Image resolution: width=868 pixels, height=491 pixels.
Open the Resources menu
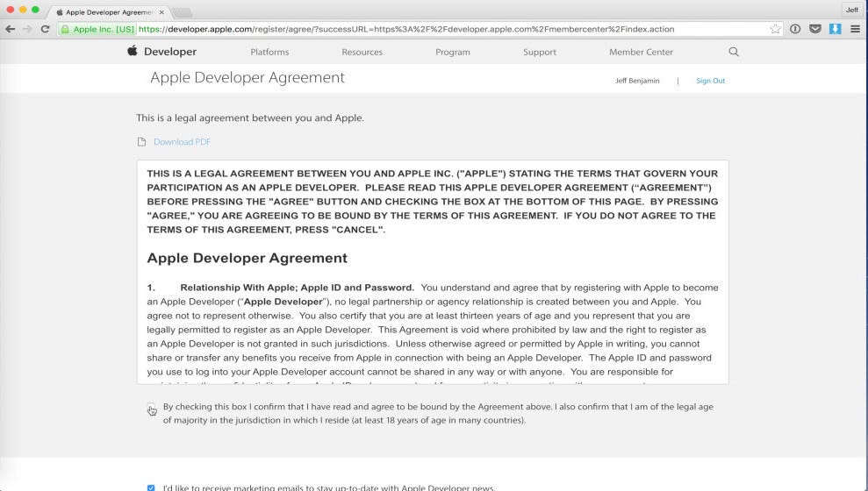(362, 52)
